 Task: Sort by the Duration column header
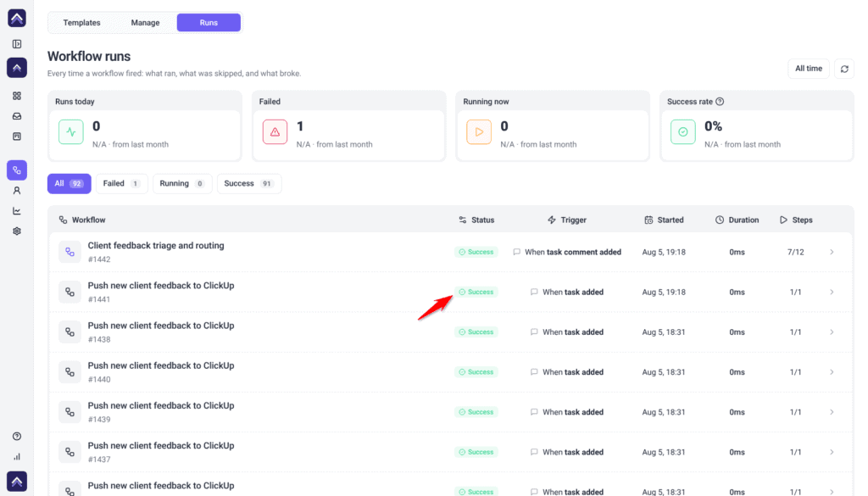[x=737, y=220]
